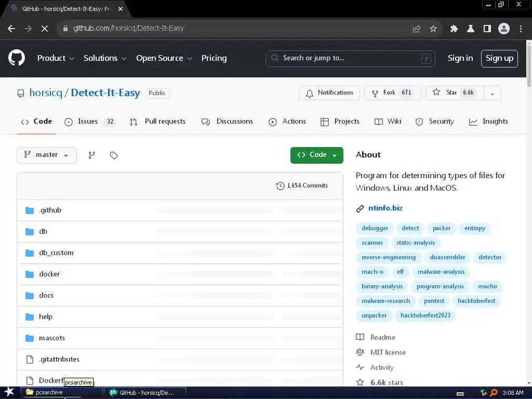The image size is (532, 399).
Task: Select the static-analysis topic tag
Action: [415, 243]
